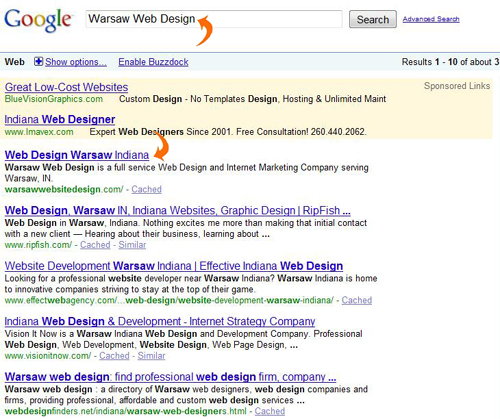
Task: Click the plus icon beside Show options
Action: click(38, 61)
